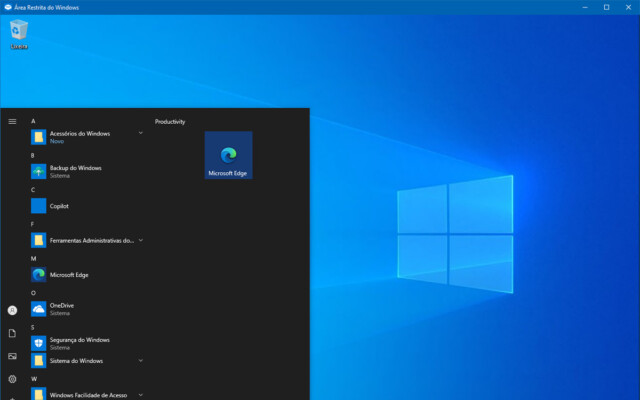
Task: Expand Windows Facilidade de Acesso chevron
Action: [x=141, y=395]
